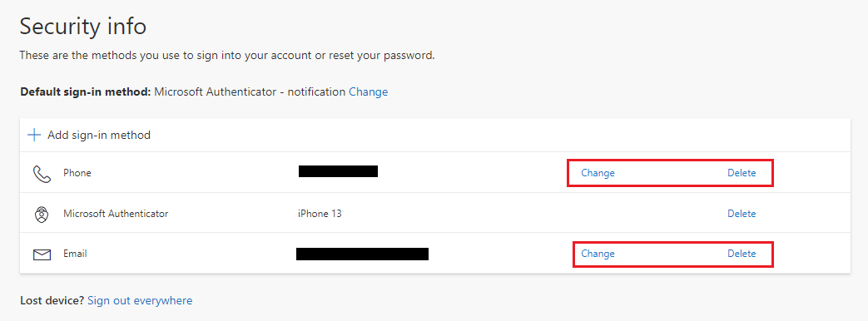The width and height of the screenshot is (868, 321).
Task: Delete the Phone sign-in method
Action: pos(742,173)
